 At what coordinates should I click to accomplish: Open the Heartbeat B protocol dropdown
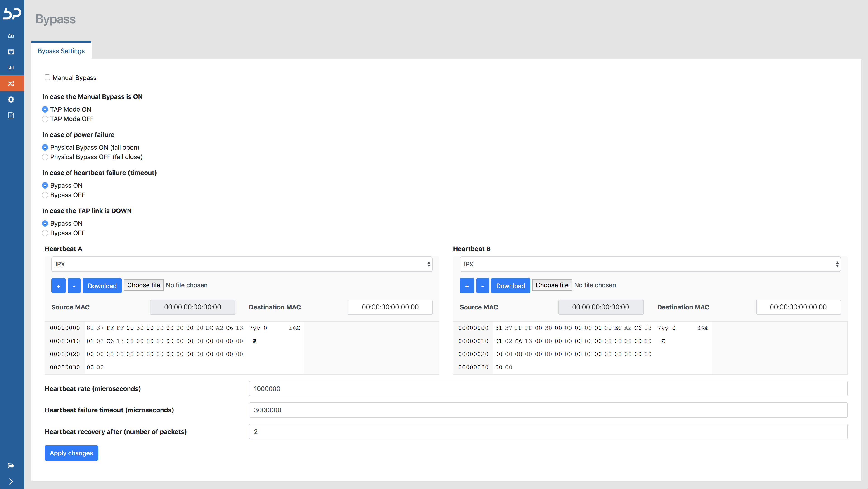point(650,264)
